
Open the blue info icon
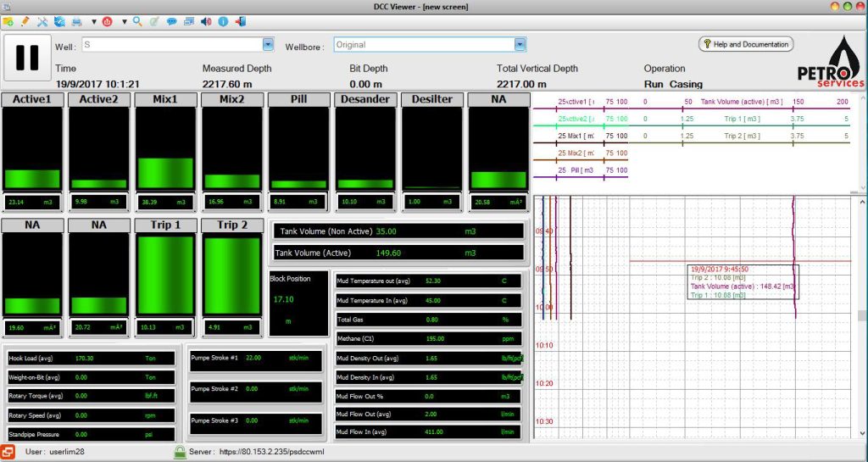pyautogui.click(x=223, y=20)
